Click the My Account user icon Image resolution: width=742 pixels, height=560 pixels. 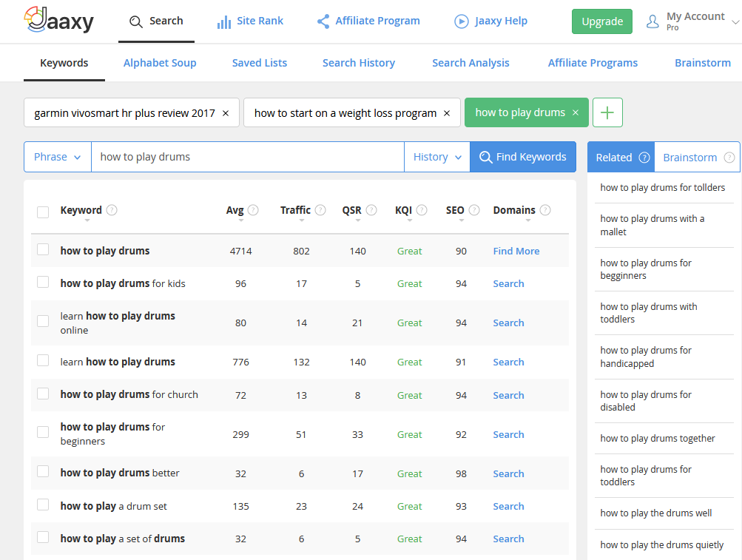652,21
